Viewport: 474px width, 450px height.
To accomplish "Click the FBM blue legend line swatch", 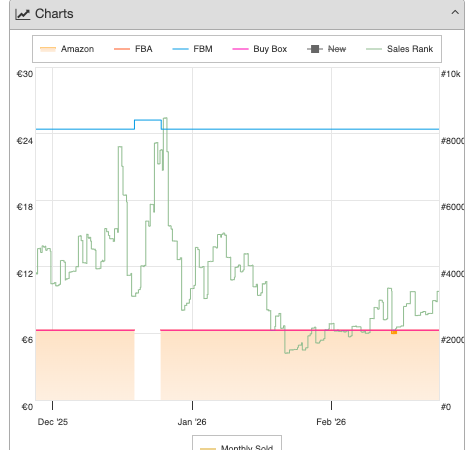I will tap(180, 49).
